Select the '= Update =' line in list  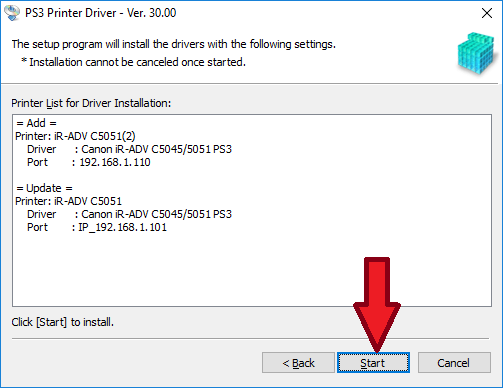[44, 188]
